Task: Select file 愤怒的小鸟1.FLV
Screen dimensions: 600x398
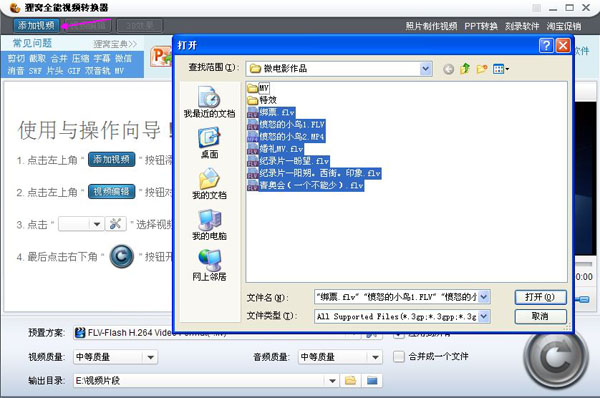Action: [x=287, y=124]
